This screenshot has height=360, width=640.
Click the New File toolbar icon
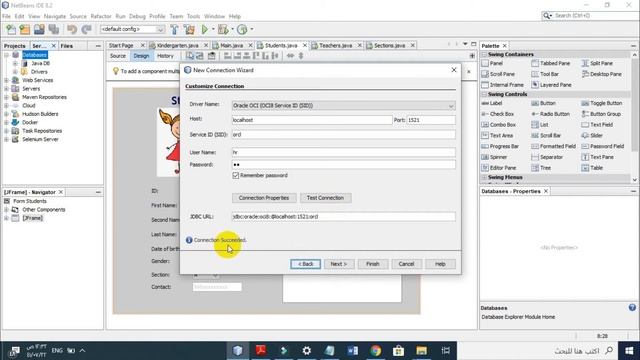(x=11, y=29)
